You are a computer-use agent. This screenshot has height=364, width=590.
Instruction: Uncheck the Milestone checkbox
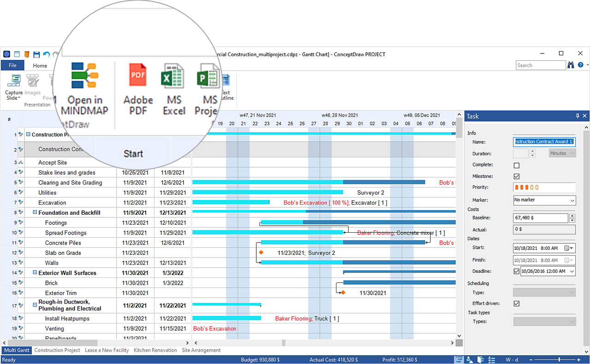pos(516,176)
